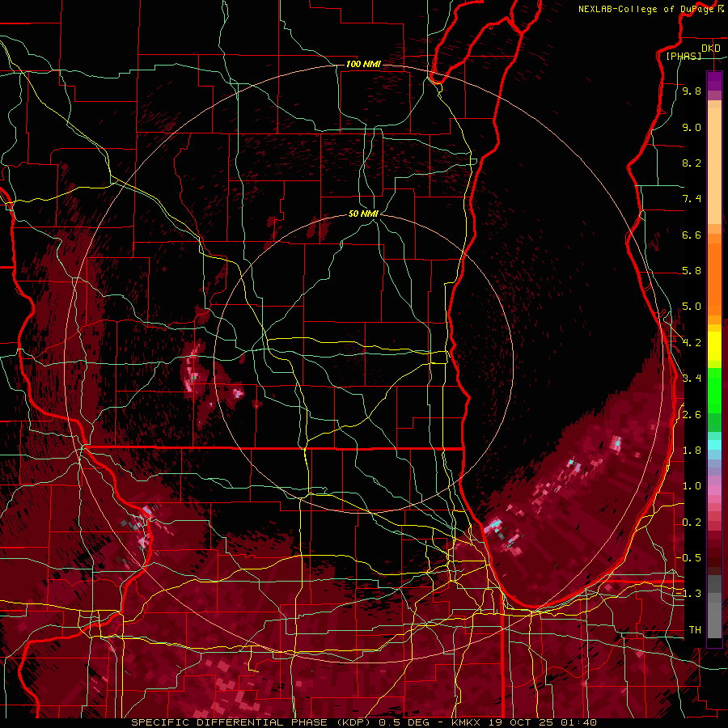Pick the peach color bar segment near 8.2
Viewport: 728px width, 728px height.
714,166
